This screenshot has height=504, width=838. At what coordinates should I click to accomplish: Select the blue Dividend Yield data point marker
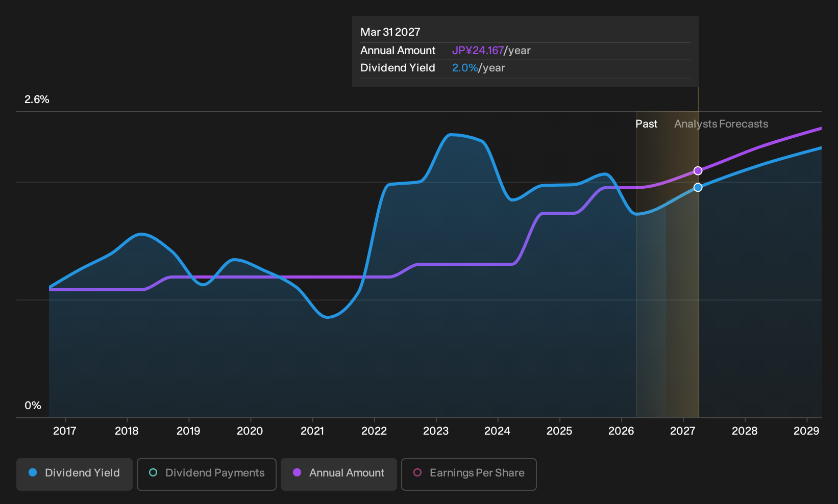coord(698,187)
